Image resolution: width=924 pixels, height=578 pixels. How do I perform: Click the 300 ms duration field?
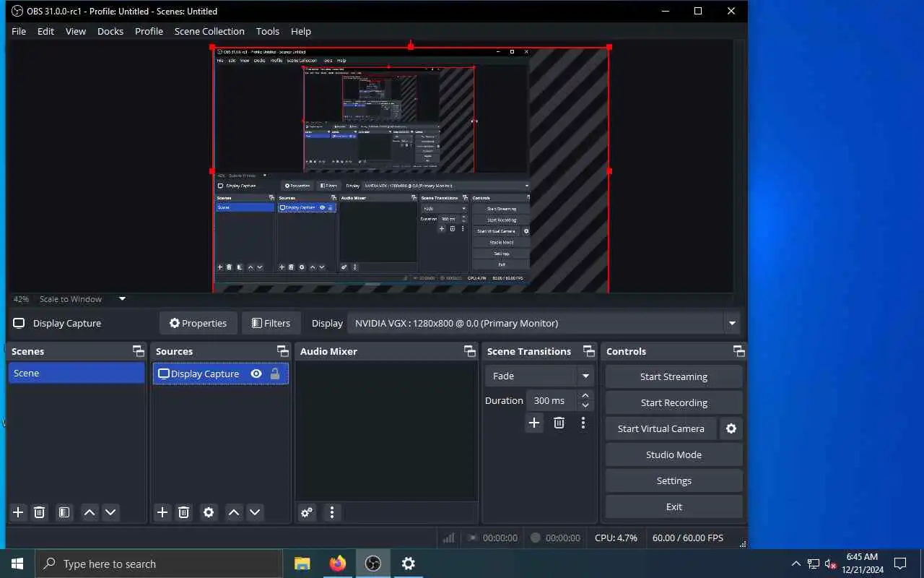[552, 400]
